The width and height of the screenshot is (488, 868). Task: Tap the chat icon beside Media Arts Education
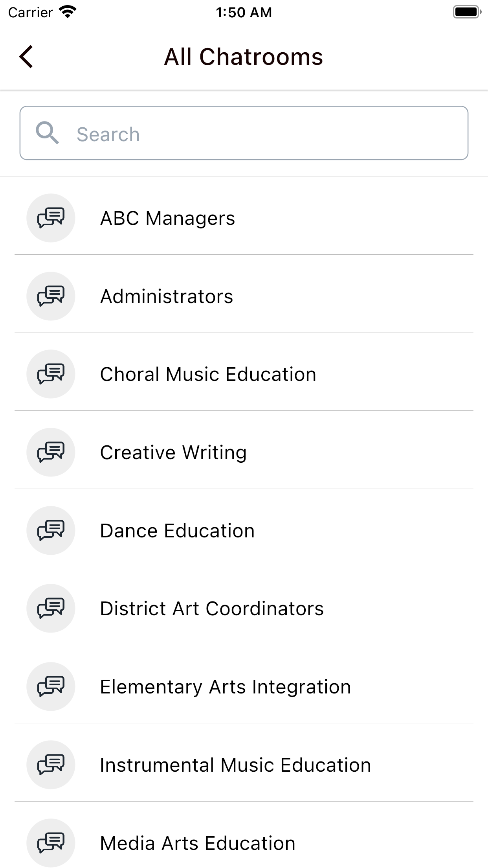tap(51, 842)
